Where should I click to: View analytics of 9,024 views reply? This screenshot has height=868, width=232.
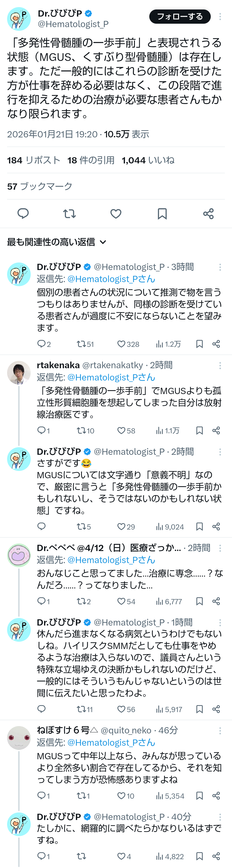click(x=169, y=527)
